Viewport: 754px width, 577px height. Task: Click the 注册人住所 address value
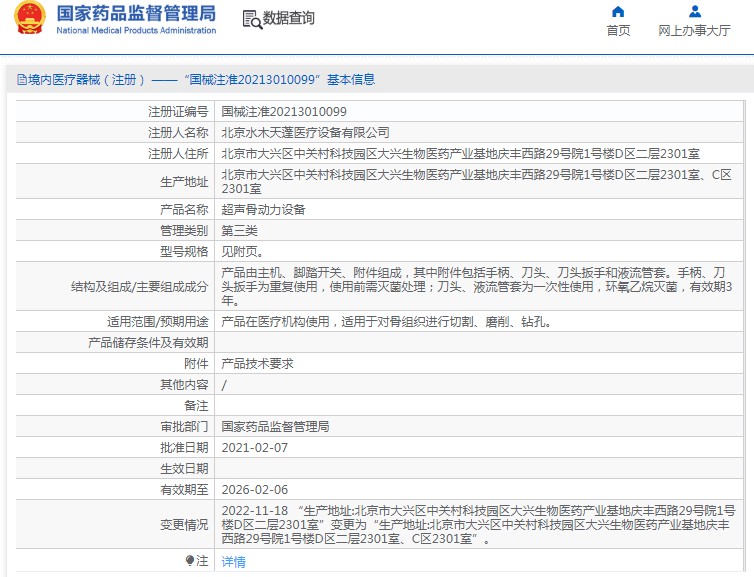pyautogui.click(x=460, y=153)
